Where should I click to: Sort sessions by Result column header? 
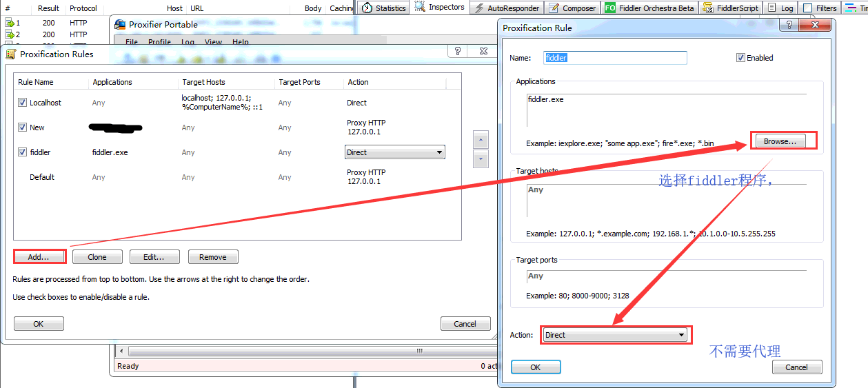(x=48, y=8)
